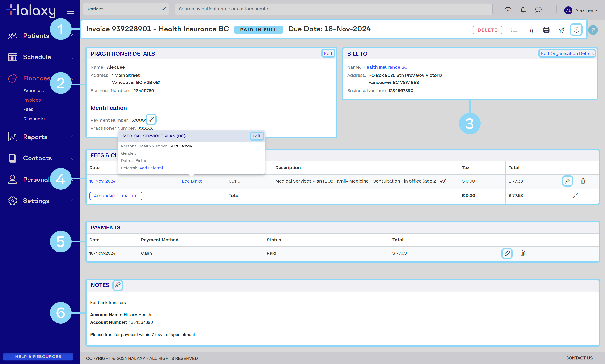
Task: Click the Reports chart icon
Action: coord(13,137)
